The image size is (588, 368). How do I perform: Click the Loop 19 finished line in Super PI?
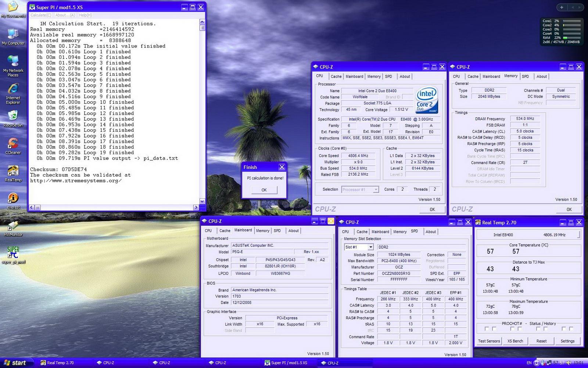click(85, 153)
